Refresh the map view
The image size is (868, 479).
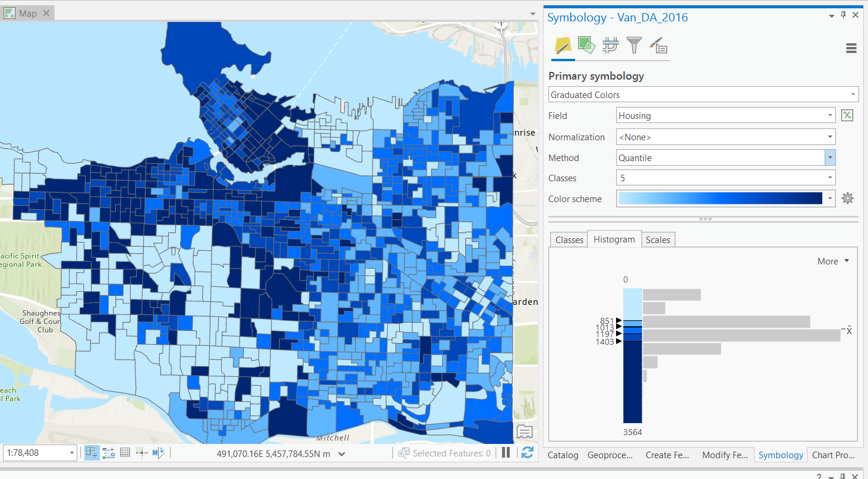pos(527,453)
